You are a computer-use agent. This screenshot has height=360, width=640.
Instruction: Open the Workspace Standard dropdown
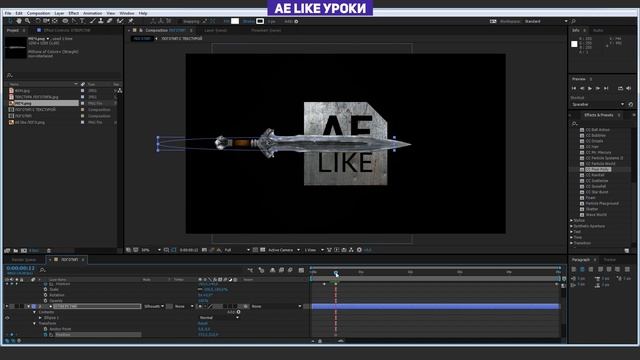coord(546,21)
